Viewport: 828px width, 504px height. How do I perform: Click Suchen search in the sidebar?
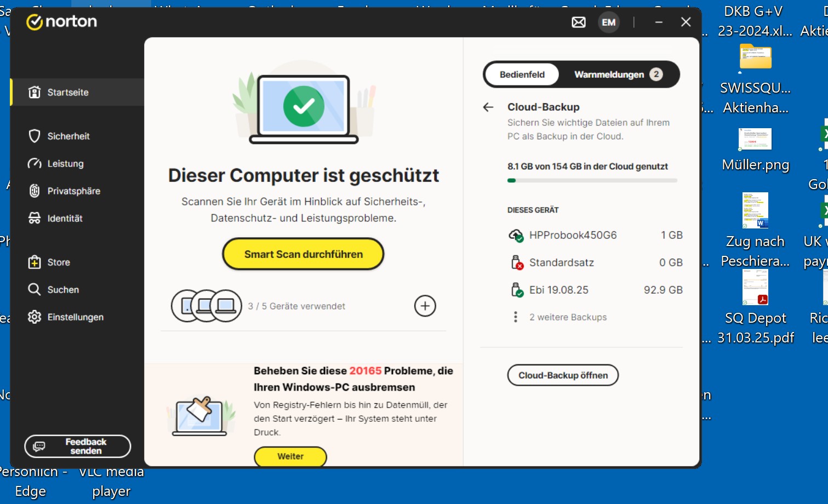pyautogui.click(x=63, y=289)
